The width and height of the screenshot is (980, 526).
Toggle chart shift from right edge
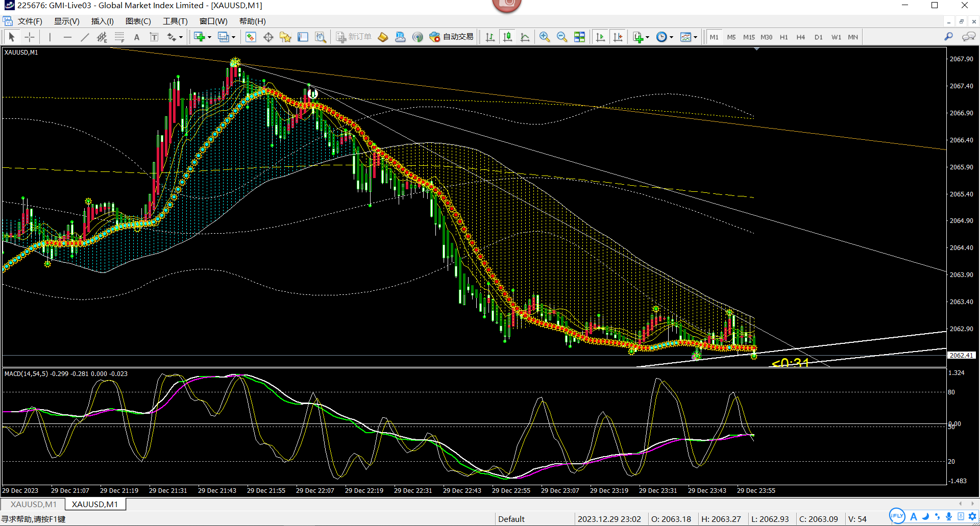pyautogui.click(x=618, y=37)
